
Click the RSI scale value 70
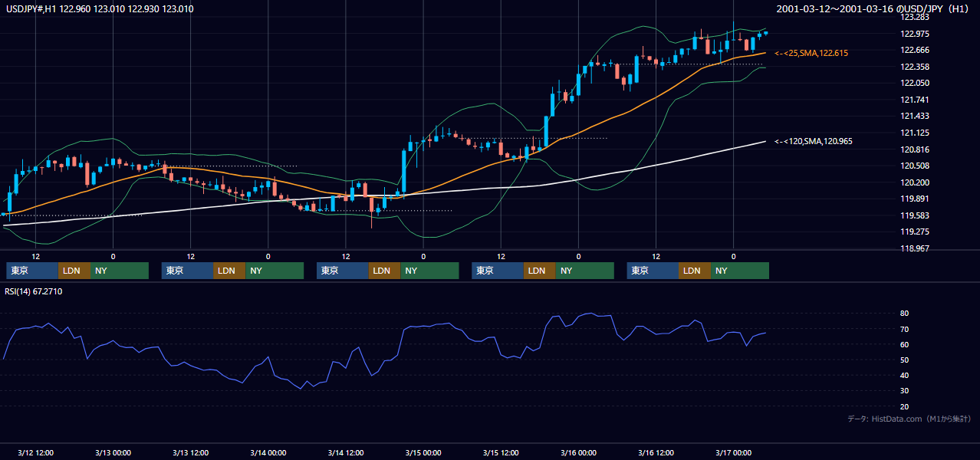pyautogui.click(x=905, y=329)
